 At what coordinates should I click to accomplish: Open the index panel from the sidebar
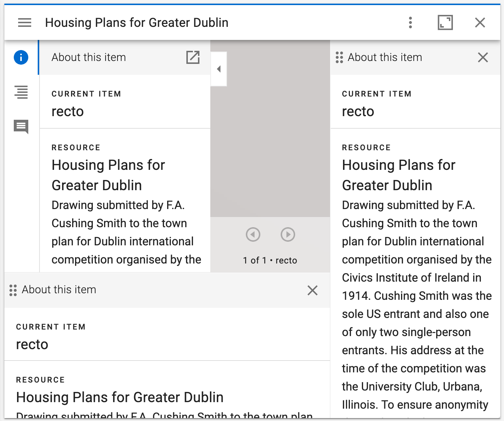coord(21,93)
